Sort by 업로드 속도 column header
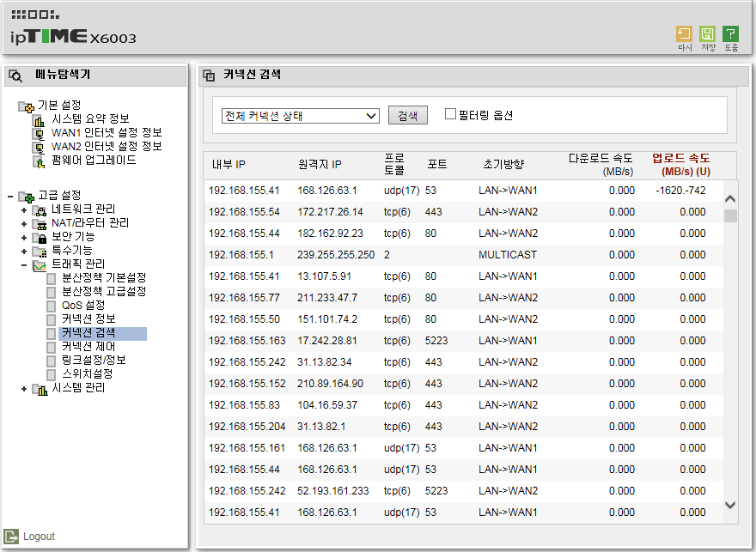This screenshot has width=756, height=552. point(681,164)
